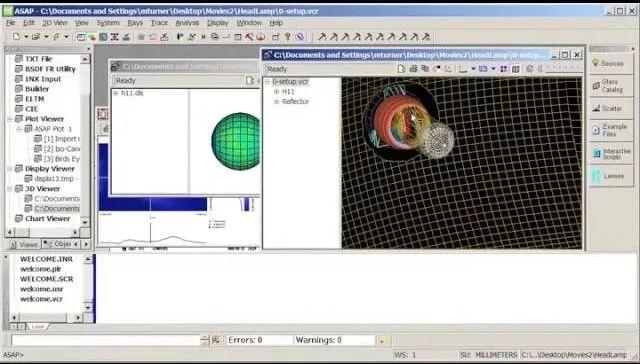
Task: Collapse the Display Viewer tree node
Action: (10, 169)
